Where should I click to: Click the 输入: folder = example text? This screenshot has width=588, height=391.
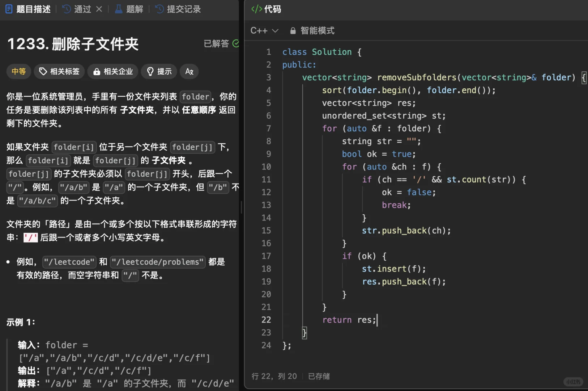53,345
